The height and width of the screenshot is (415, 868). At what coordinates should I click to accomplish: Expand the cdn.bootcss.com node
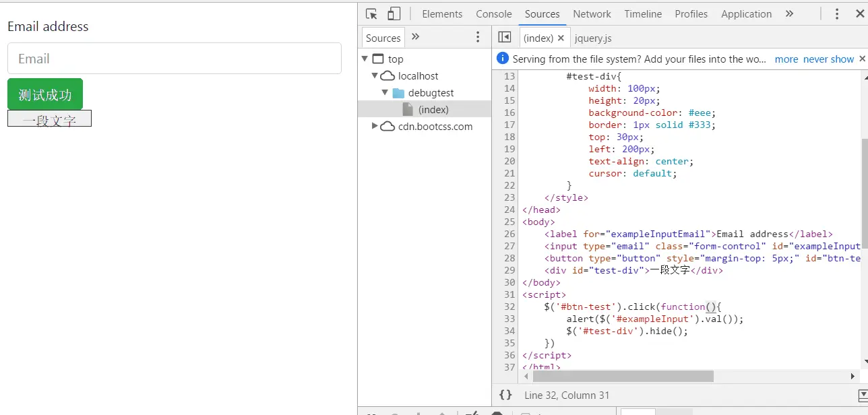click(x=375, y=126)
